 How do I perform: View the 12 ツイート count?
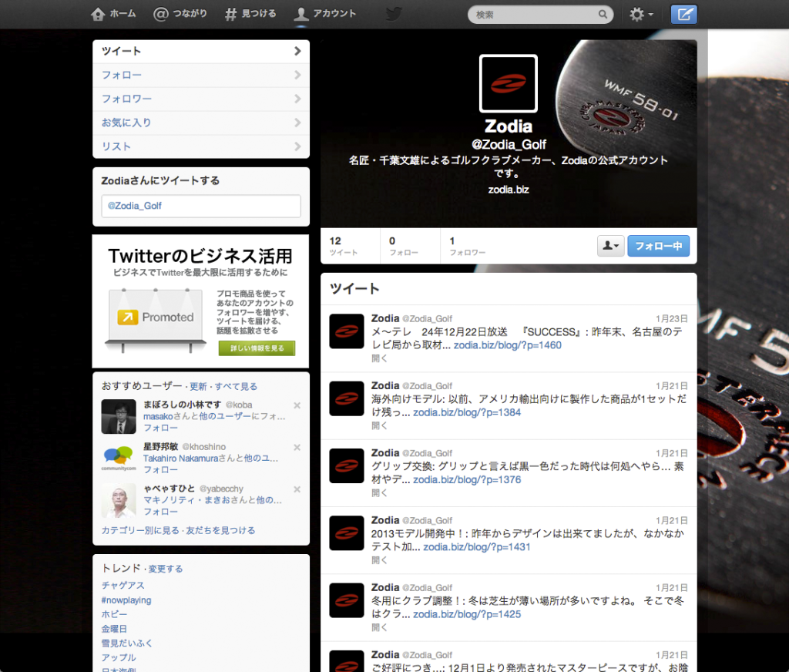point(344,246)
